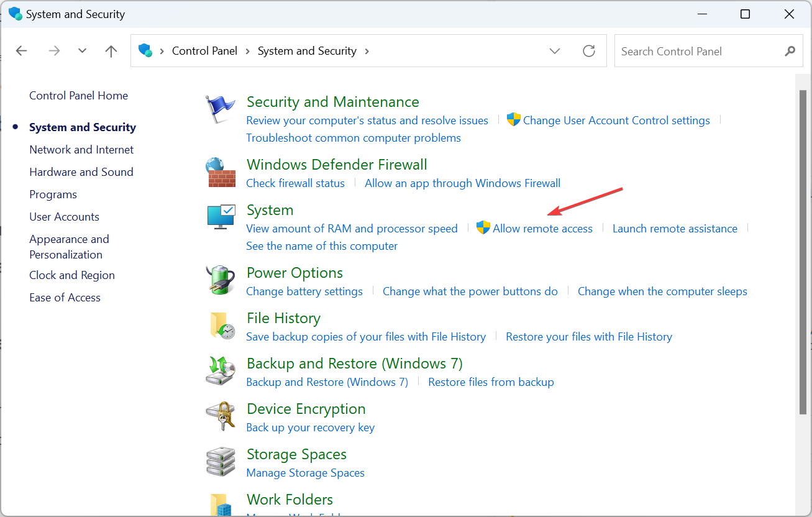Select System and Security in the address breadcrumb
The image size is (812, 517).
307,51
